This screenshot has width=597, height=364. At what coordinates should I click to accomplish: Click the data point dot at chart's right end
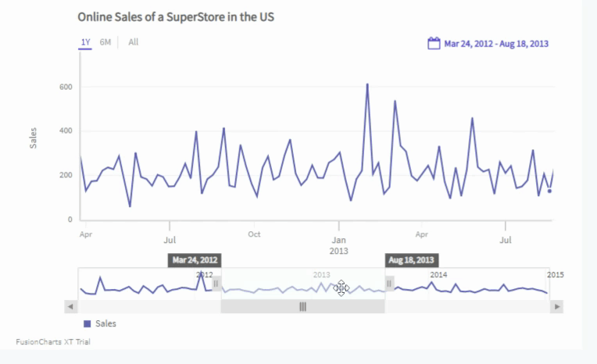[549, 191]
